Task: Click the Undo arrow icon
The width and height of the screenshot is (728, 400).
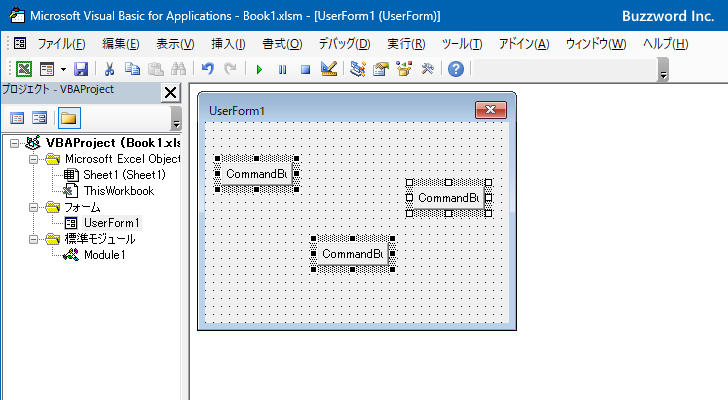Action: (208, 69)
